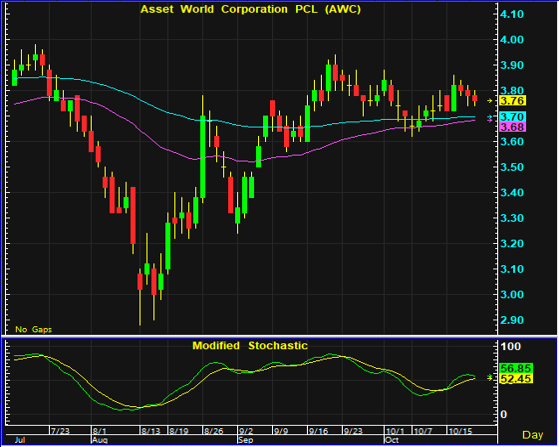
Task: Click the green 56.85 stochastic value
Action: 516,368
